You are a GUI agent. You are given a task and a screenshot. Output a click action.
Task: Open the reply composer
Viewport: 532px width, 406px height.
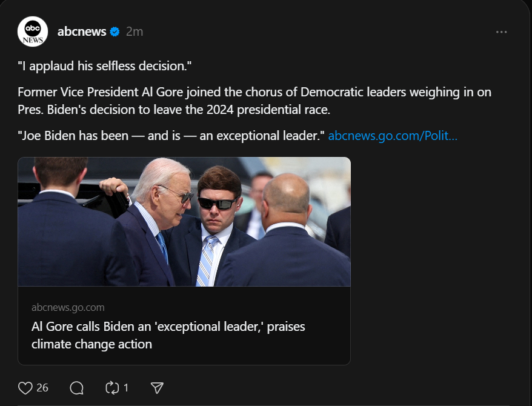click(76, 387)
